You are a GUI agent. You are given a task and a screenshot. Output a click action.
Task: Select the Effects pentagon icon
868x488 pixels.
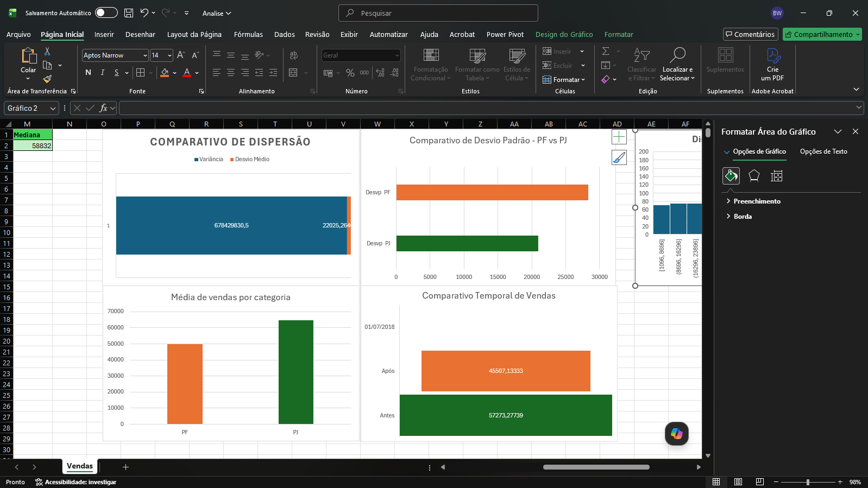click(x=754, y=176)
